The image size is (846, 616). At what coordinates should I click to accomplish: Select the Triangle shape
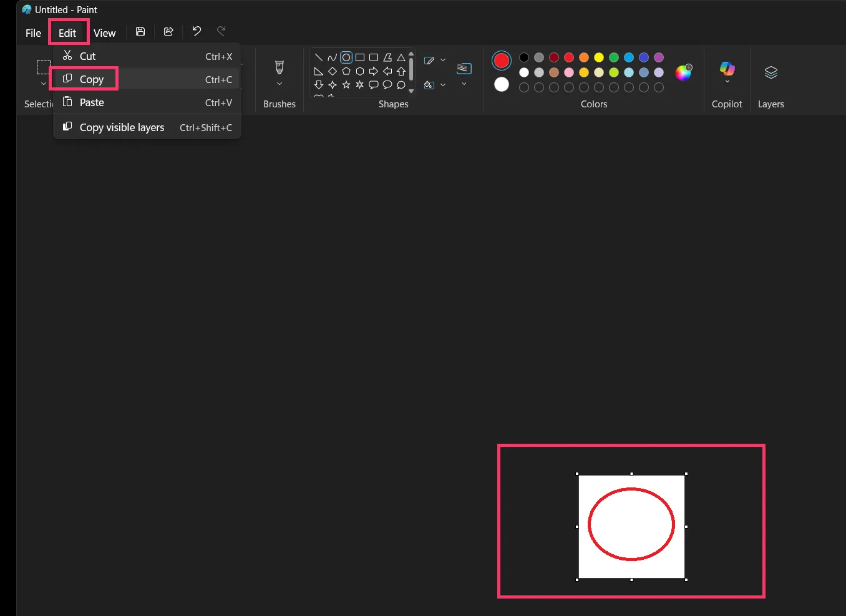click(x=401, y=57)
